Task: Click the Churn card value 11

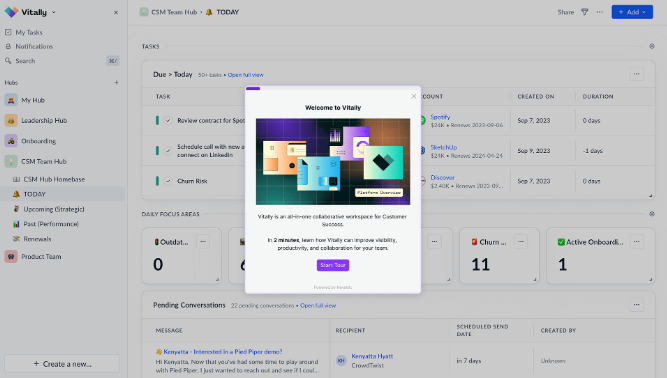Action: click(480, 265)
